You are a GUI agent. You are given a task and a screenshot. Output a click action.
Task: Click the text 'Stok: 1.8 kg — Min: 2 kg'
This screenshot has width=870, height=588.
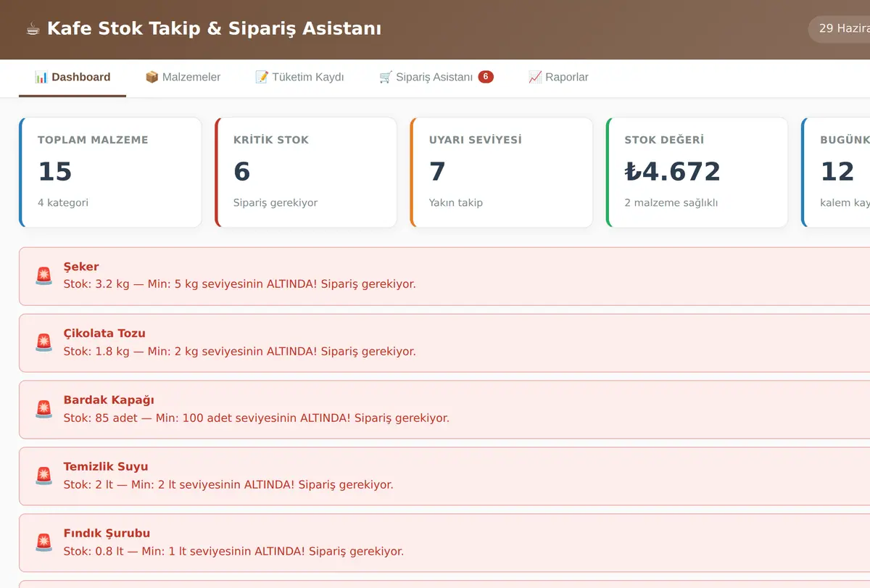coord(131,352)
